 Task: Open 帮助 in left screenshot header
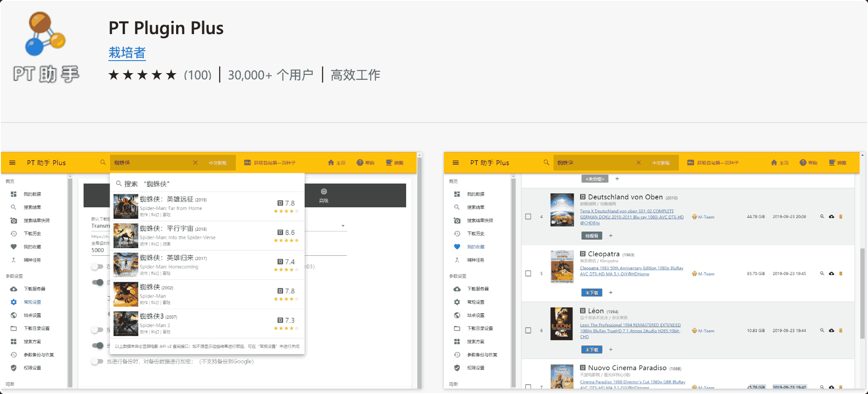pos(366,163)
